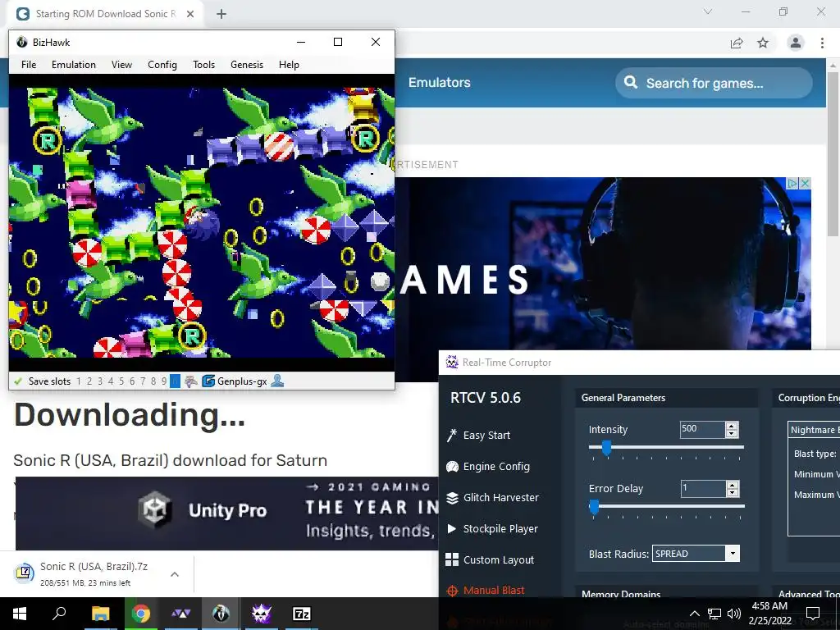The width and height of the screenshot is (840, 630).
Task: Select save slot 1 in BizHawk
Action: [x=79, y=381]
